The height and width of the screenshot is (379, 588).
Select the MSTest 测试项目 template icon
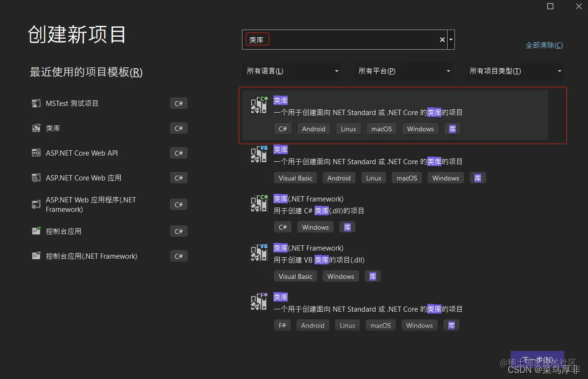tap(36, 103)
